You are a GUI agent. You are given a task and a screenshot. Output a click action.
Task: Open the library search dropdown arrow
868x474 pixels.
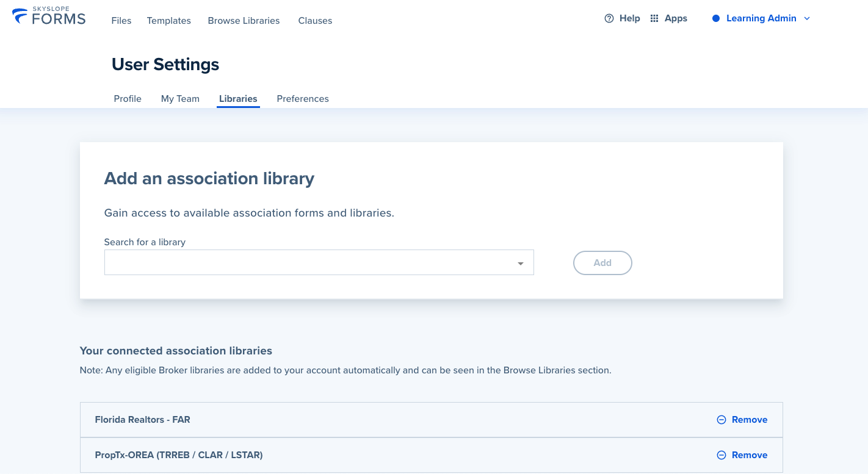coord(521,264)
